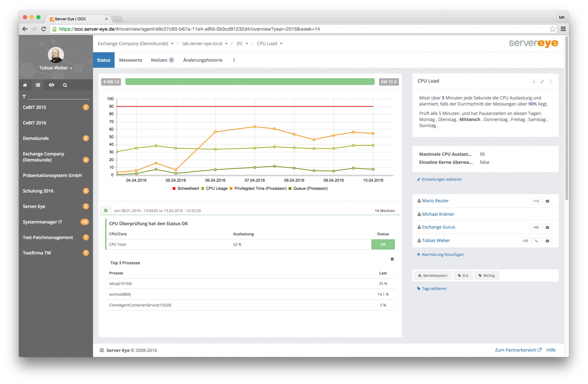Click the bookmark icon above Top 3 Prozesse
The width and height of the screenshot is (588, 384).
coord(392,259)
